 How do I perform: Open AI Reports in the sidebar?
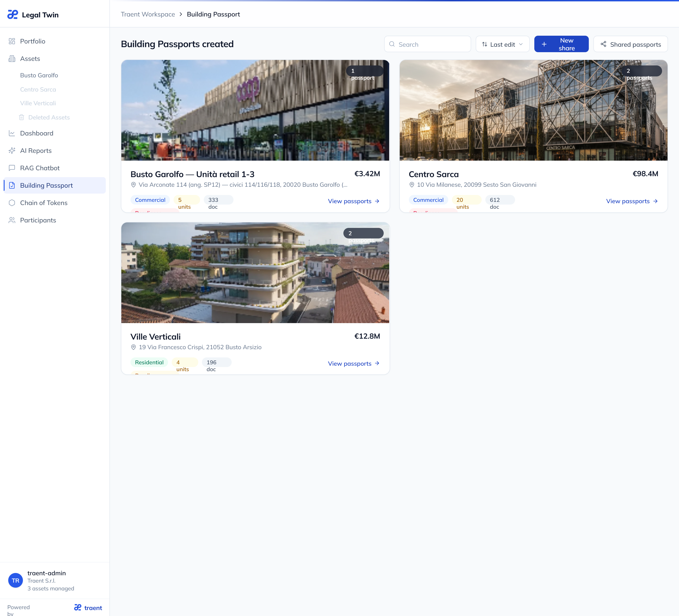click(x=54, y=151)
